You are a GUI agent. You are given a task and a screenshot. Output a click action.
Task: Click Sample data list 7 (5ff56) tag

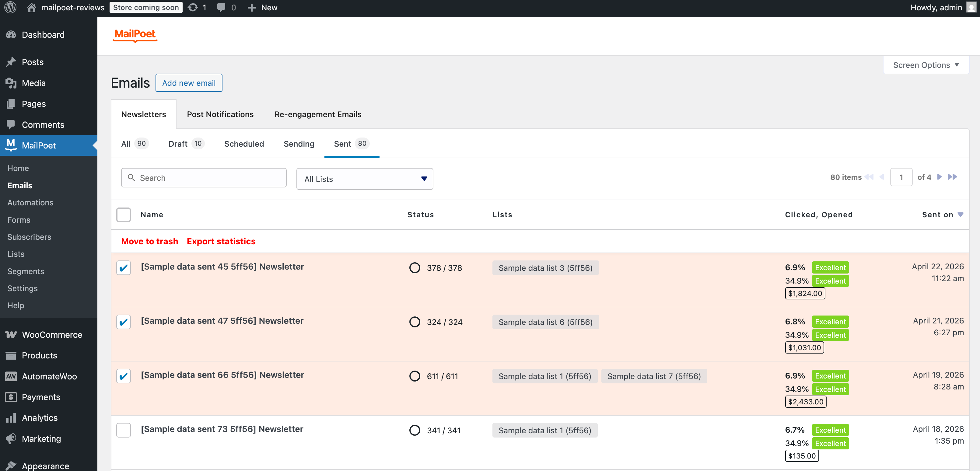[654, 376]
